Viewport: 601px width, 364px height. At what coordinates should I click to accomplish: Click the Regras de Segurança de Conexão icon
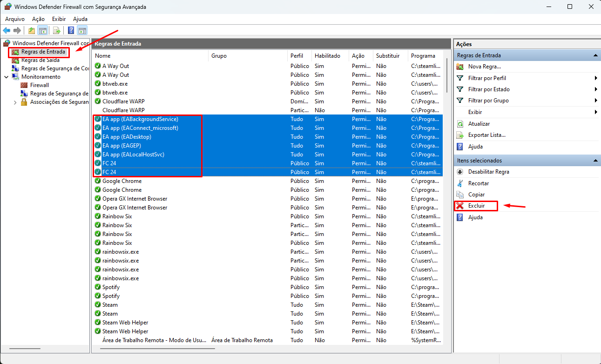15,68
